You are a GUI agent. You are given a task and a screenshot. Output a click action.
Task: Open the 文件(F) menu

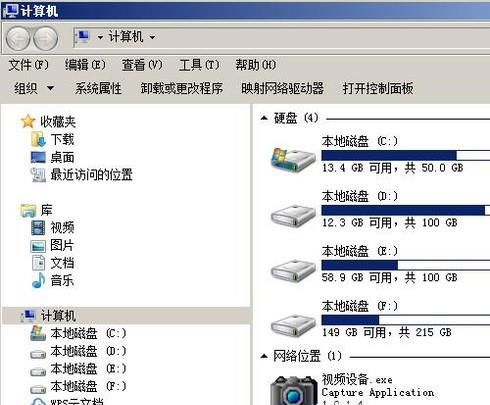(x=29, y=65)
